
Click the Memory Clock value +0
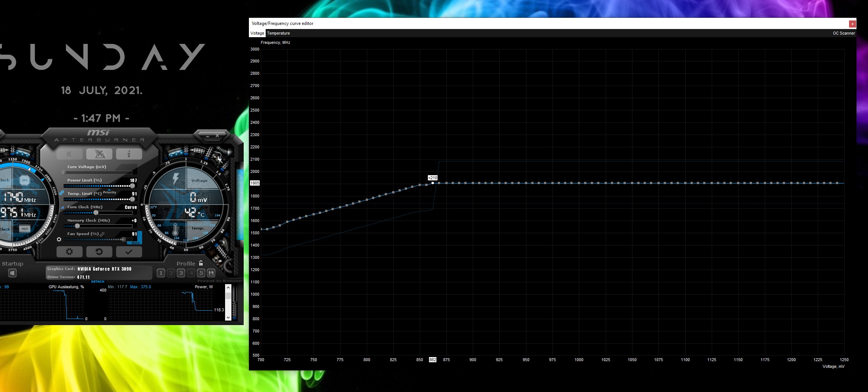click(x=134, y=221)
